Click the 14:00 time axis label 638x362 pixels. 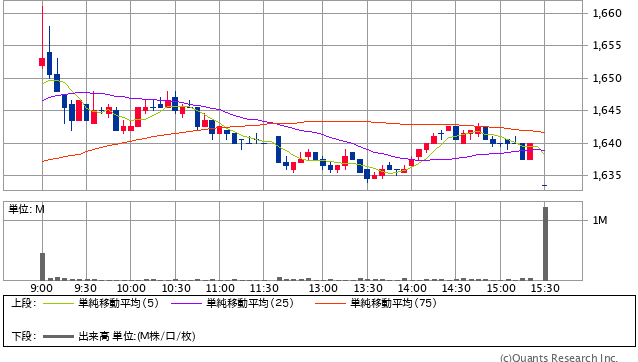412,288
